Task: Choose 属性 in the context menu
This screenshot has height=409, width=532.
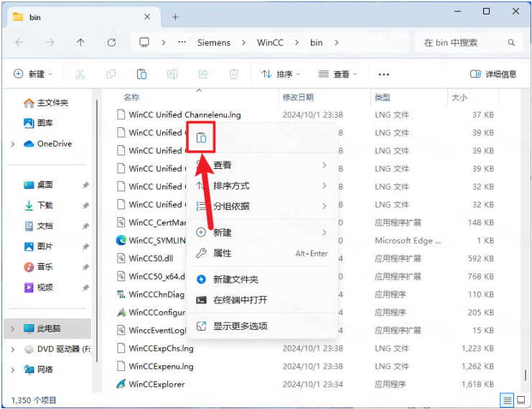Action: 261,253
